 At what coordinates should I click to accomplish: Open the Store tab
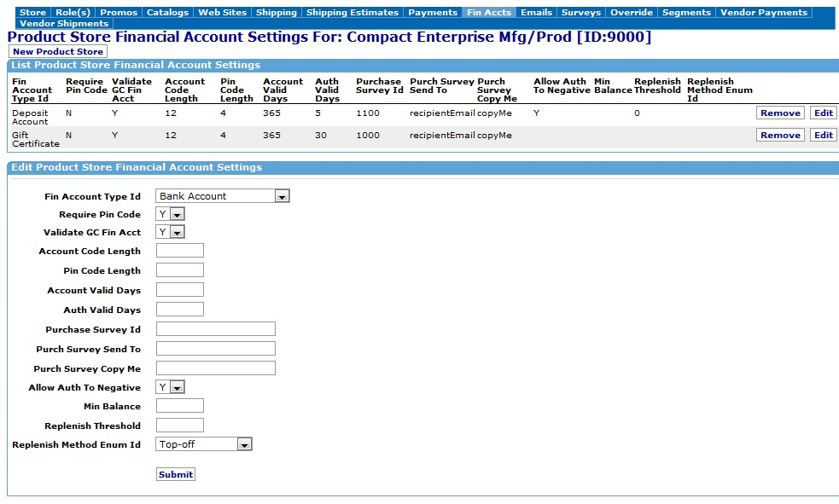[x=32, y=12]
